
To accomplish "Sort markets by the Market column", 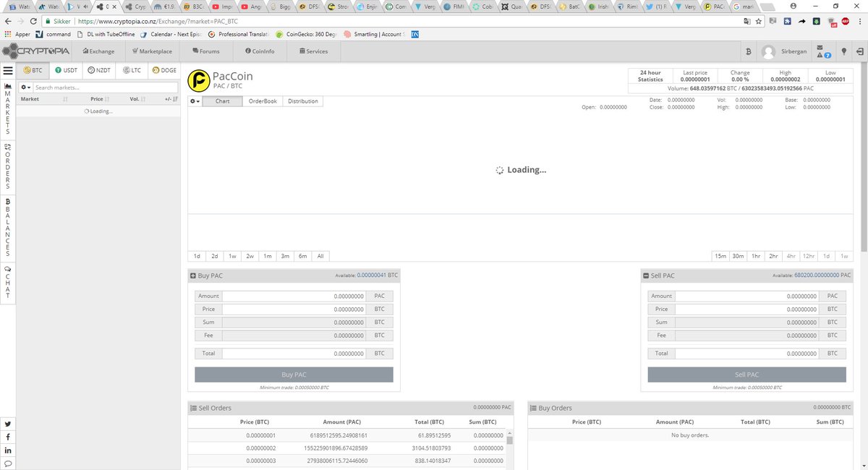I will pos(43,99).
